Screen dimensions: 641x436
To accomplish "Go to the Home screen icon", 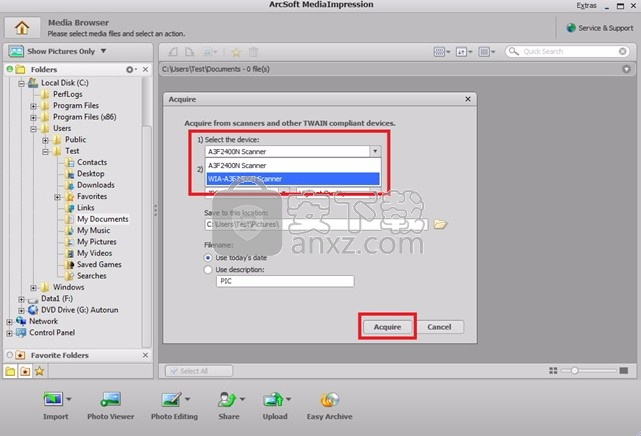I will pyautogui.click(x=22, y=28).
